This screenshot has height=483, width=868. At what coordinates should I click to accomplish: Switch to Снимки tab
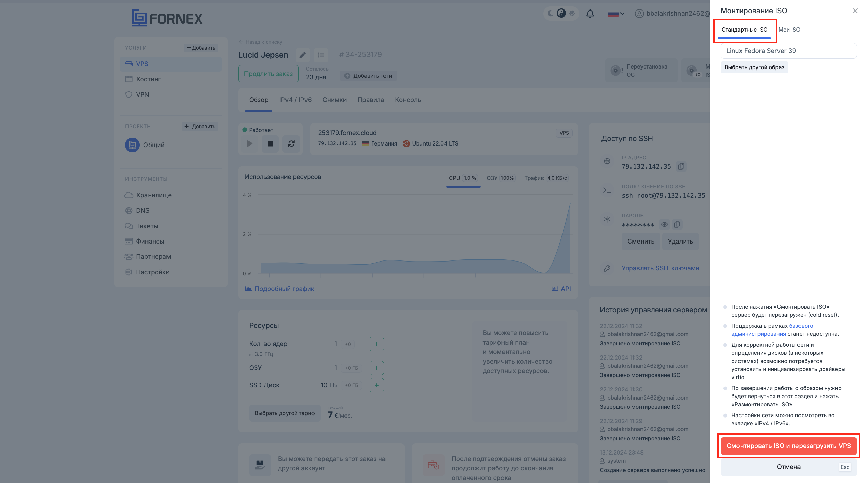[x=334, y=100]
